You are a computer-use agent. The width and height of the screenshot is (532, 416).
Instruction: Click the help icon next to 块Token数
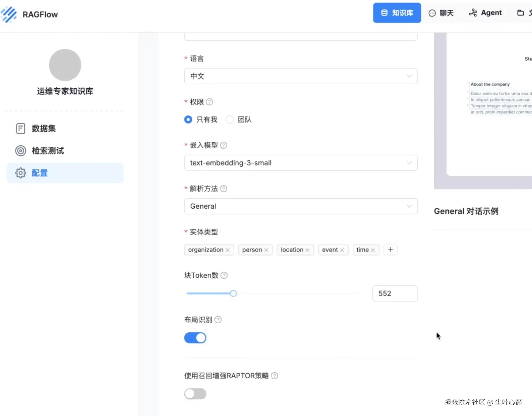coord(224,275)
